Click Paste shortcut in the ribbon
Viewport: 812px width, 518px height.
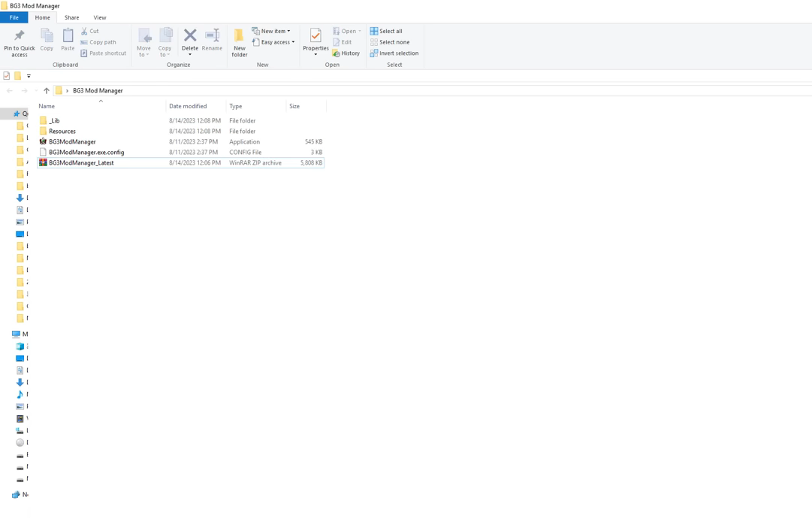[103, 53]
